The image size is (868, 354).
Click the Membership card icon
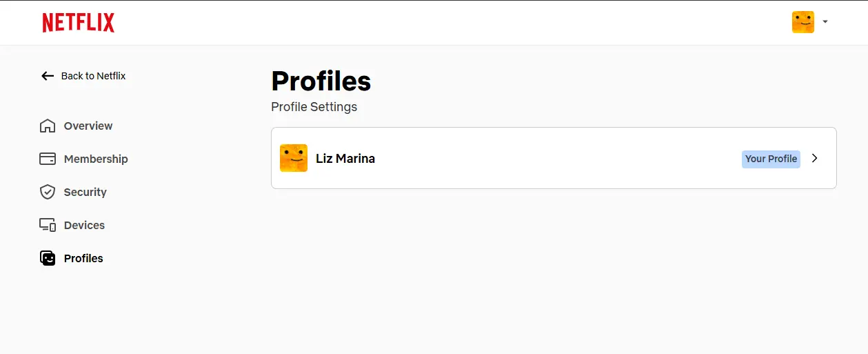[48, 159]
